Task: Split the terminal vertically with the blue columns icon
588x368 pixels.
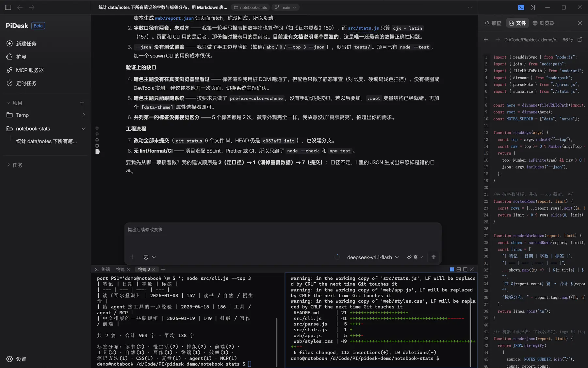Action: [452, 269]
